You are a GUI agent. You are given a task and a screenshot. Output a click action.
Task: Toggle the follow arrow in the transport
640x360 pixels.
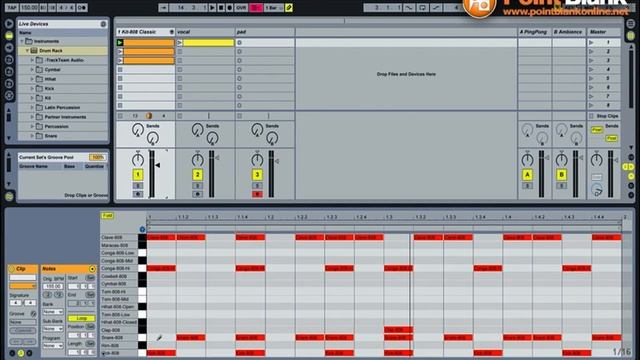click(163, 7)
